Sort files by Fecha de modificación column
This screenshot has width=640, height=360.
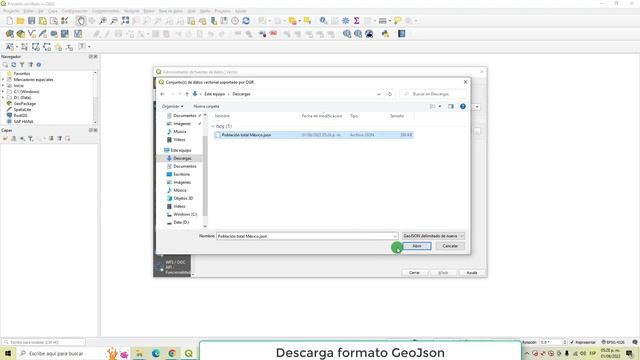322,116
